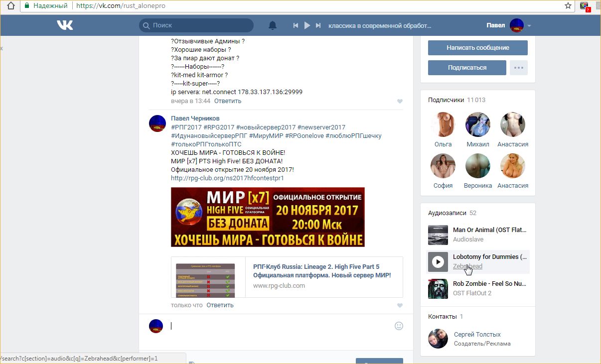Open Павел profile menu dropdown arrow

(x=529, y=26)
